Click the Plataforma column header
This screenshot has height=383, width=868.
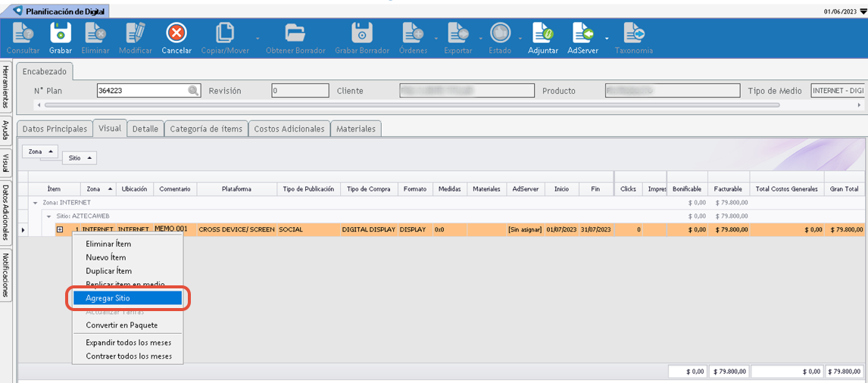click(x=237, y=188)
